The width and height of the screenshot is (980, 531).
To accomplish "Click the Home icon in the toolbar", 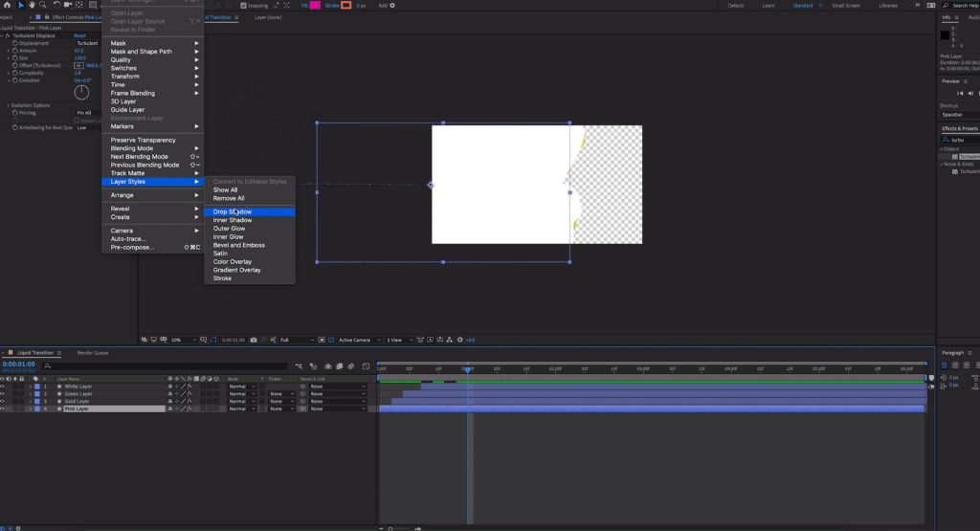I will pos(7,5).
